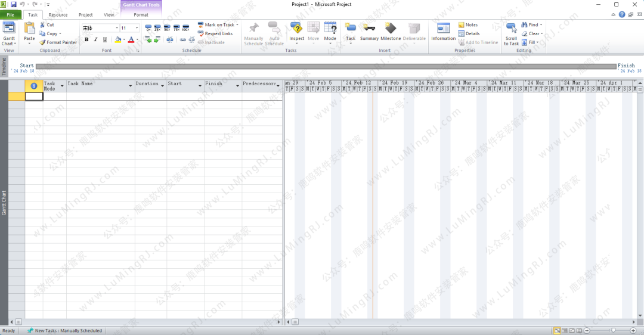Open the Gantt Chart view dropdown
Viewport: 644px width, 335px height.
[9, 44]
